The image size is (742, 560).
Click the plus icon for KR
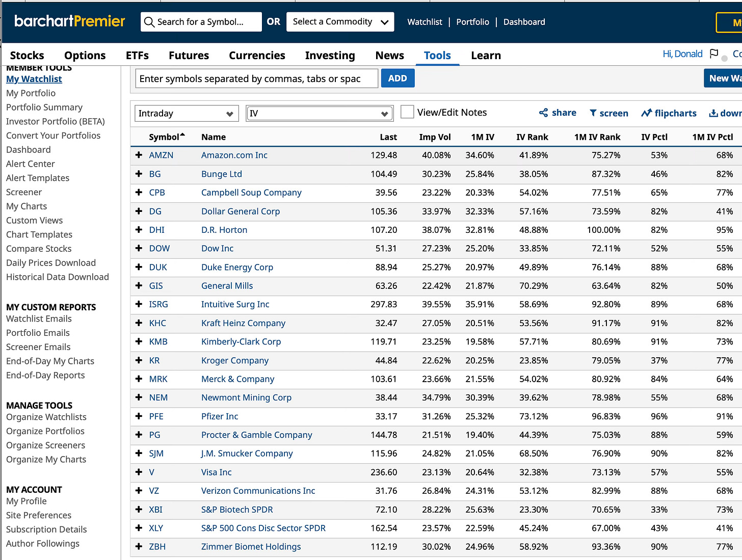139,360
